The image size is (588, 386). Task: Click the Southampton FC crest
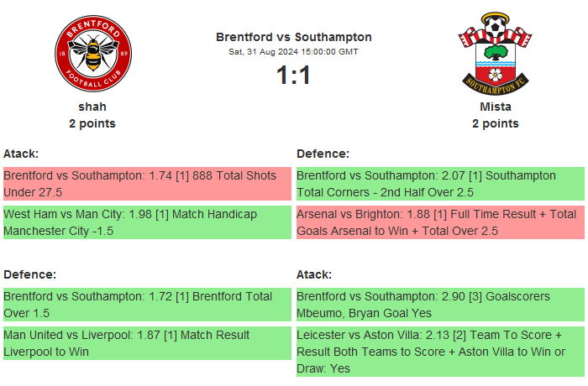(x=495, y=53)
